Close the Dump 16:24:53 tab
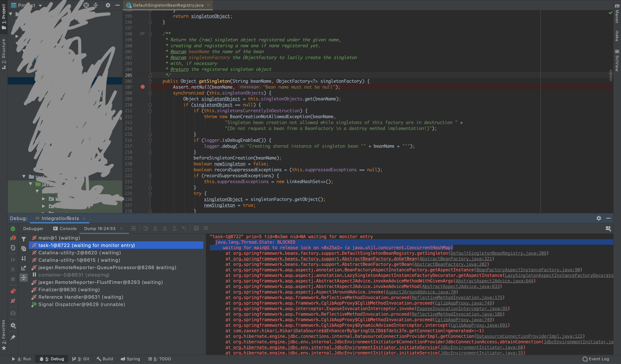 pos(121,229)
